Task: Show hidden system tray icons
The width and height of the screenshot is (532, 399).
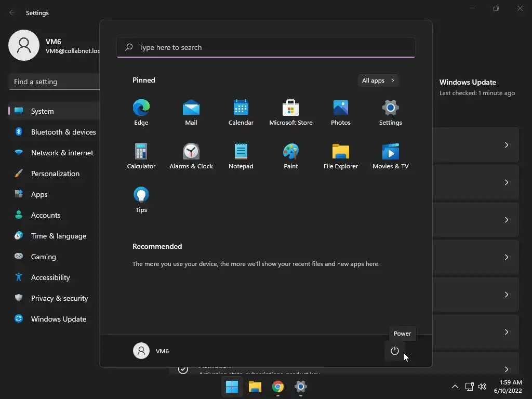Action: pyautogui.click(x=455, y=387)
